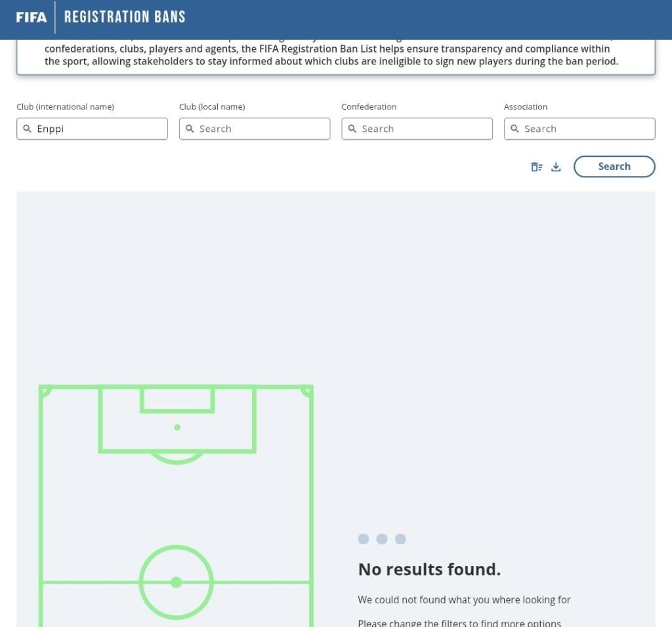The image size is (672, 627).
Task: Click the green football pitch illustration
Action: [176, 506]
